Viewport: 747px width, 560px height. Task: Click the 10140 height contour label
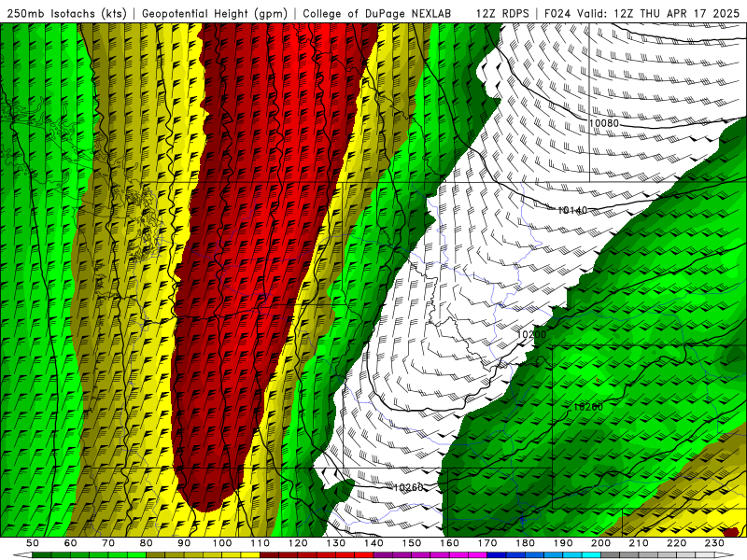(x=572, y=210)
